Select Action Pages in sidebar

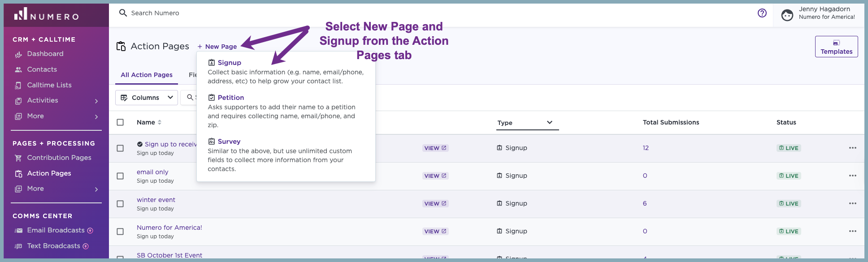[x=49, y=173]
